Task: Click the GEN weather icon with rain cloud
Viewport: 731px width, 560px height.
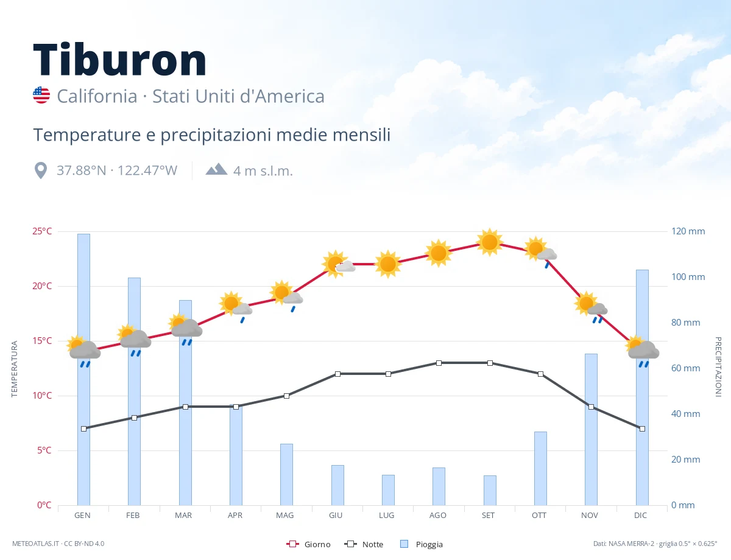Action: point(83,351)
